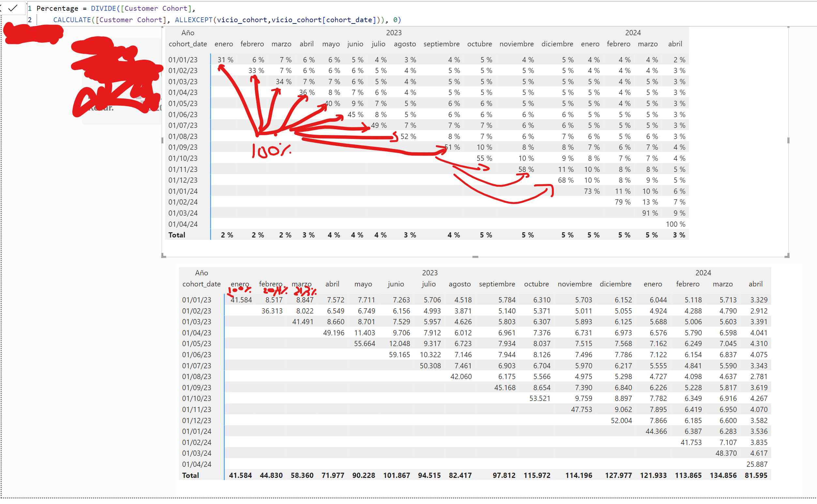Screen dimensions: 817x504
Task: Select the 'noviembre' column header in the counts matrix
Action: coord(575,284)
